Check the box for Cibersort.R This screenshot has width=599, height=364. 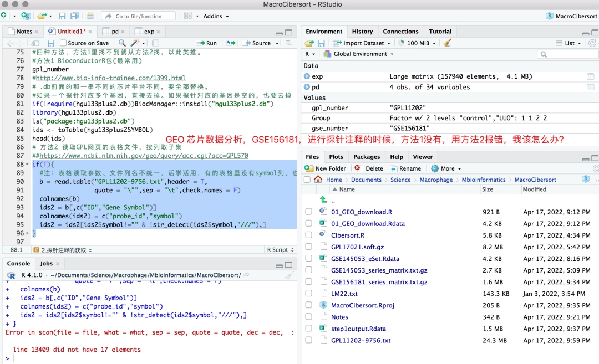coord(309,235)
